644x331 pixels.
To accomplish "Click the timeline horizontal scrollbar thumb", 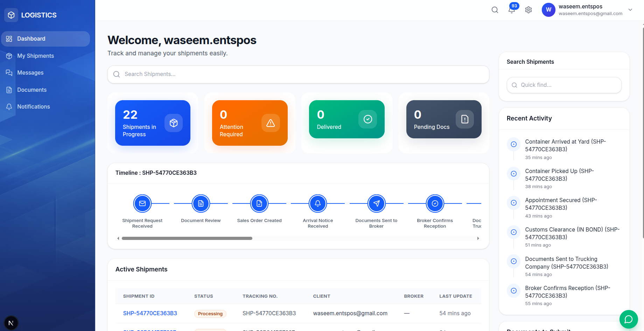I will 187,239.
